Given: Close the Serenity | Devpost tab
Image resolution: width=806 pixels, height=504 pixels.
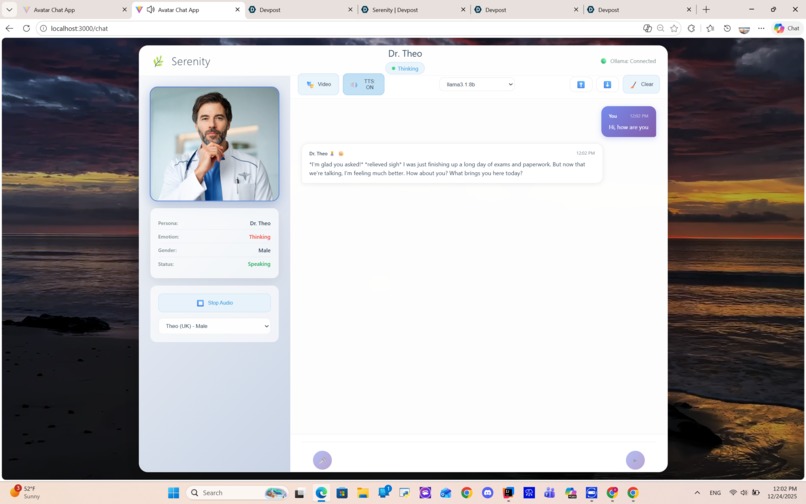Looking at the screenshot, I should tap(463, 9).
